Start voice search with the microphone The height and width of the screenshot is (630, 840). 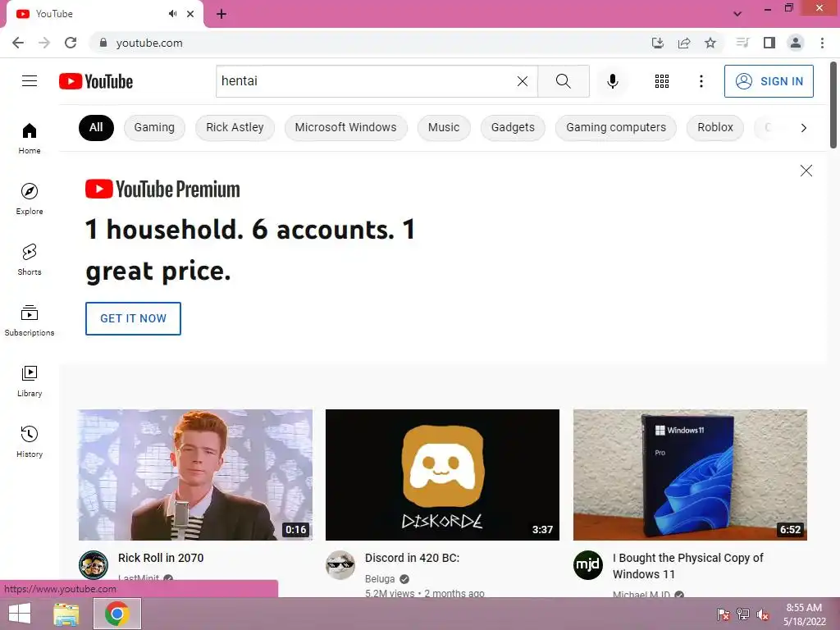tap(612, 81)
